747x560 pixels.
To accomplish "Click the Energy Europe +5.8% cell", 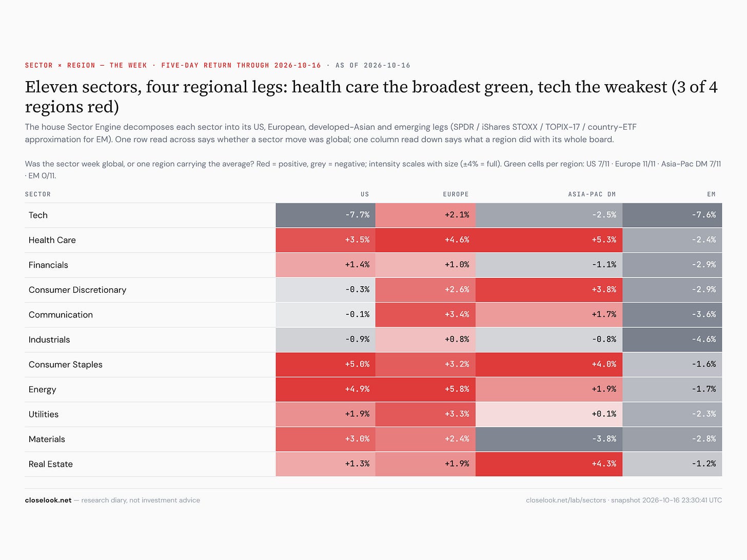I will point(425,389).
